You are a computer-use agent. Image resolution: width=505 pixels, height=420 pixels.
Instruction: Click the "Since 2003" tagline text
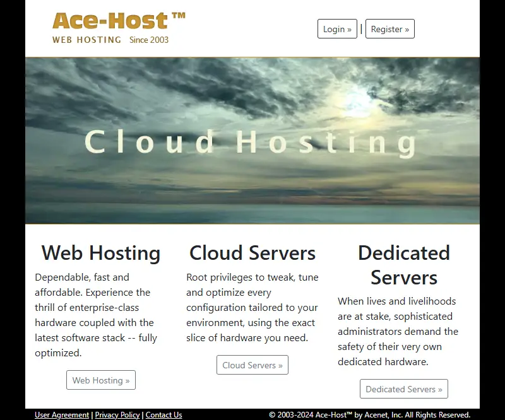tap(149, 40)
